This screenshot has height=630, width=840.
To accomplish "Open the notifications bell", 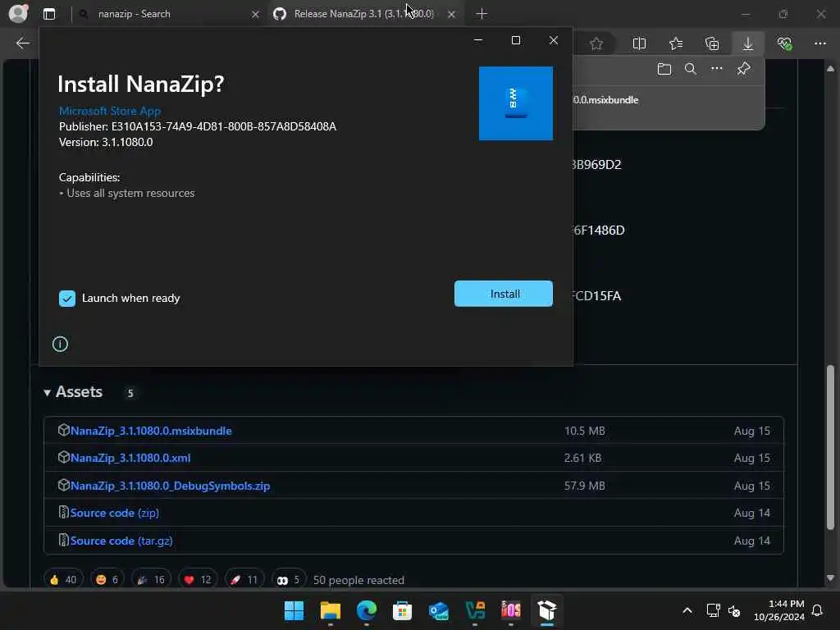I will pos(818,610).
